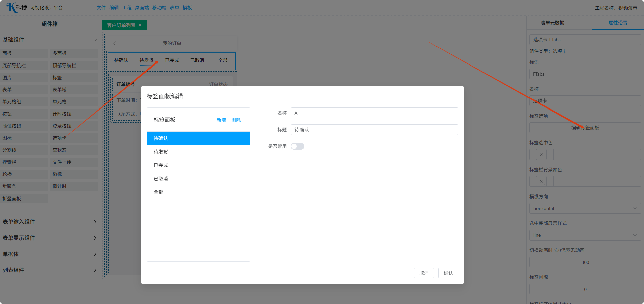This screenshot has height=304, width=644.
Task: Open the 横纵方向 horizontal dropdown
Action: [585, 208]
